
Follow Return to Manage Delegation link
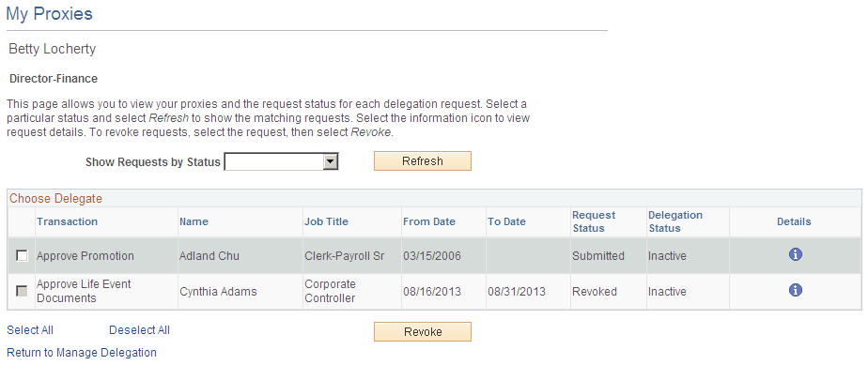(82, 352)
